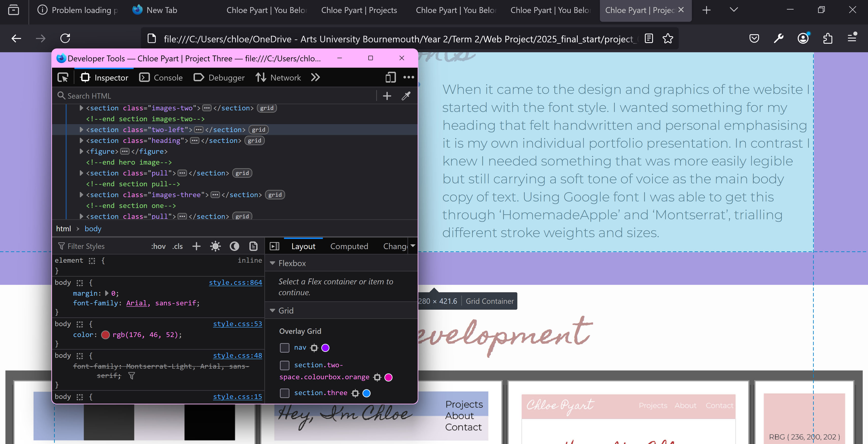
Task: Enable overlay grid for nav
Action: (x=285, y=348)
